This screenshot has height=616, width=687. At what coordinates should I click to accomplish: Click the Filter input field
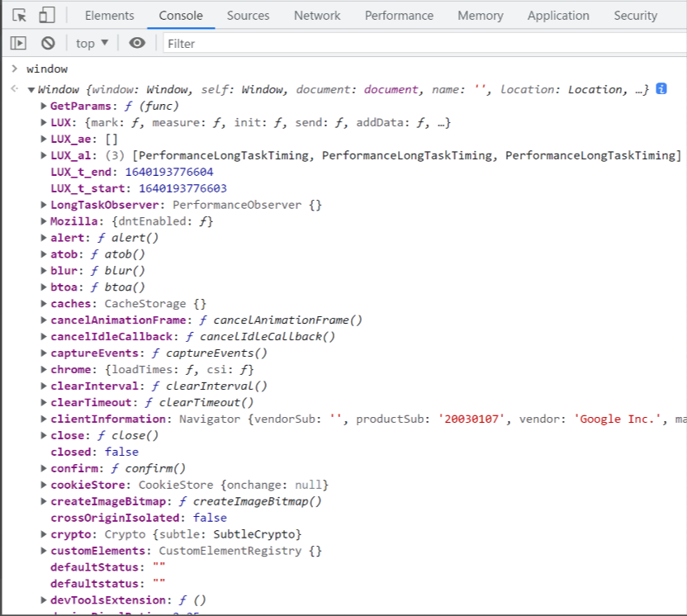coord(413,43)
